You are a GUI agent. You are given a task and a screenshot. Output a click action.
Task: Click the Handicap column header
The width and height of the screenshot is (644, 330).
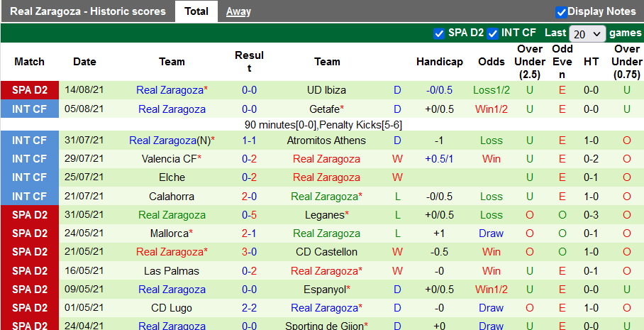[x=440, y=62]
